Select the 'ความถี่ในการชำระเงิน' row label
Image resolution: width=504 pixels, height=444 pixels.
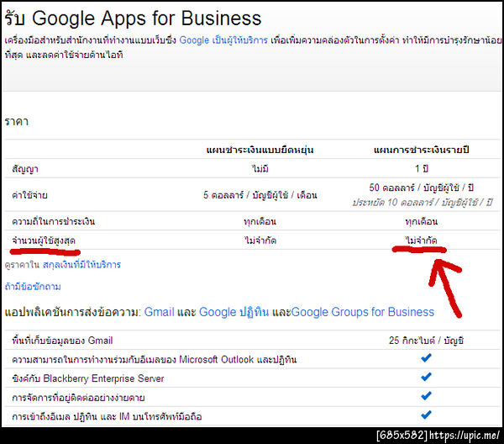(54, 221)
